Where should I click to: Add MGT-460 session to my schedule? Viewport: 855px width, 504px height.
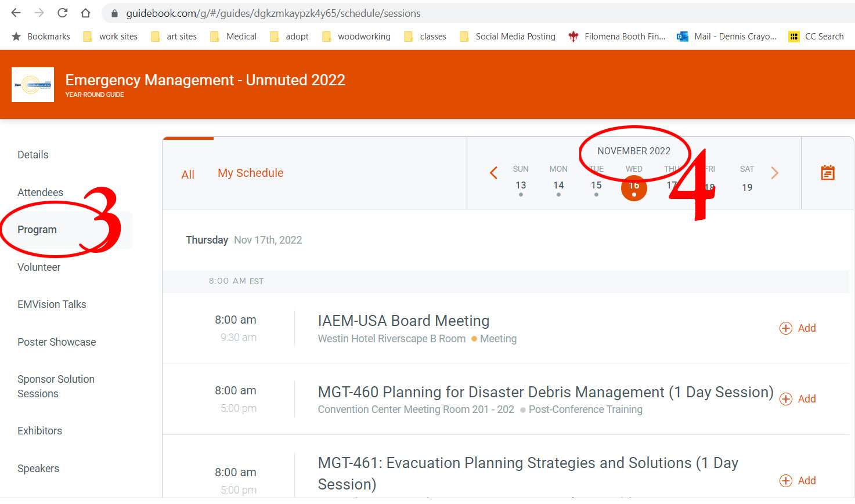pos(798,399)
